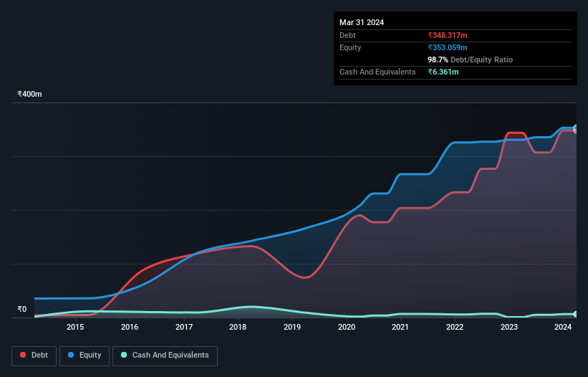Click the 2017 x-axis label
The height and width of the screenshot is (377, 588).
tap(184, 327)
